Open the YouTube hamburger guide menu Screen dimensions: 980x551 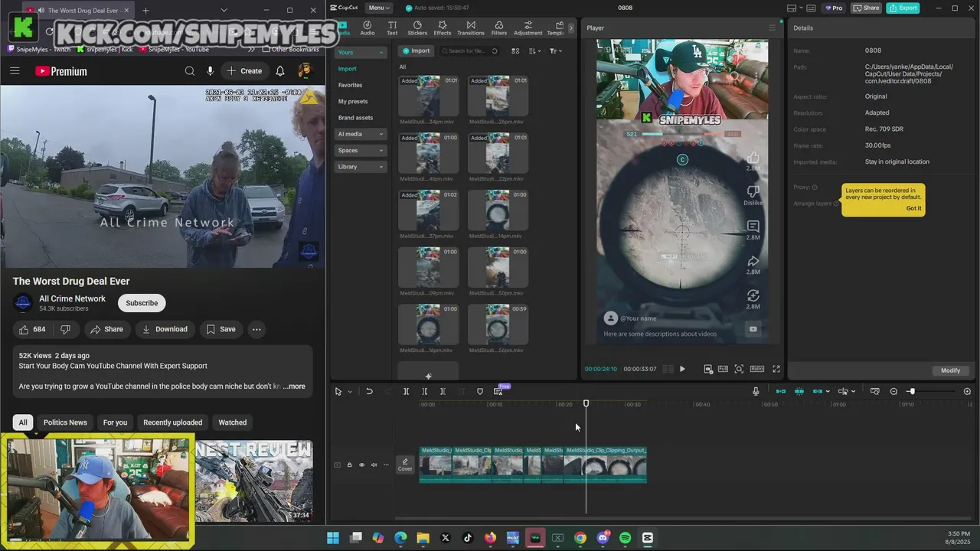tap(15, 71)
